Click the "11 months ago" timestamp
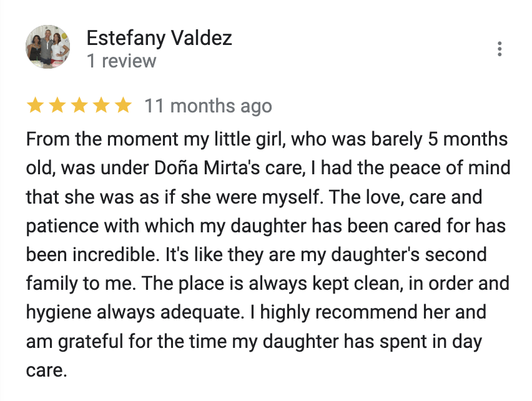The width and height of the screenshot is (532, 401). (208, 106)
